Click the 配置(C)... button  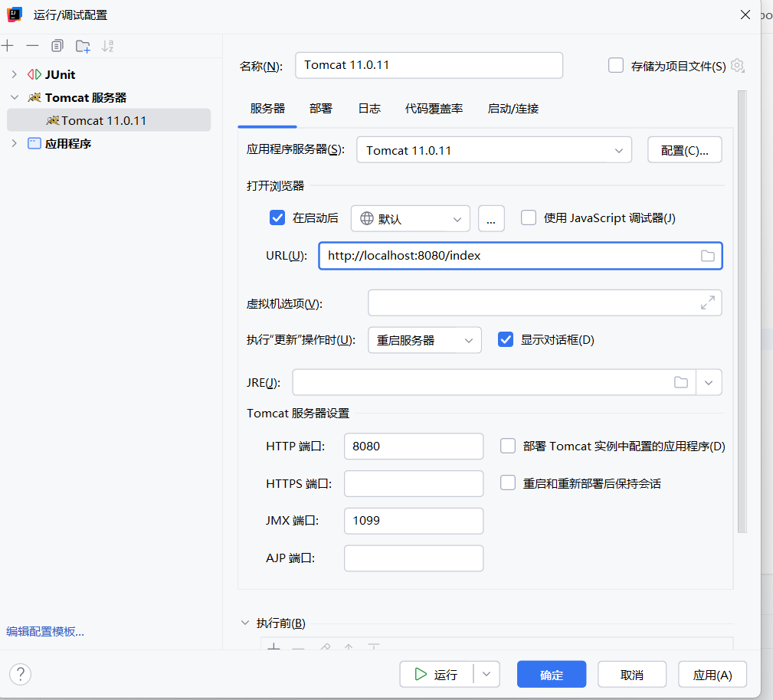pyautogui.click(x=684, y=150)
